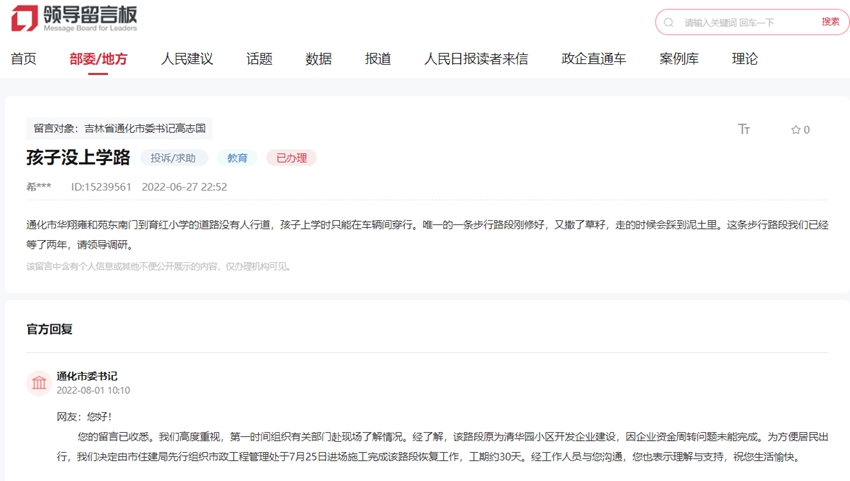Open the 人民建议 menu item

tap(187, 59)
